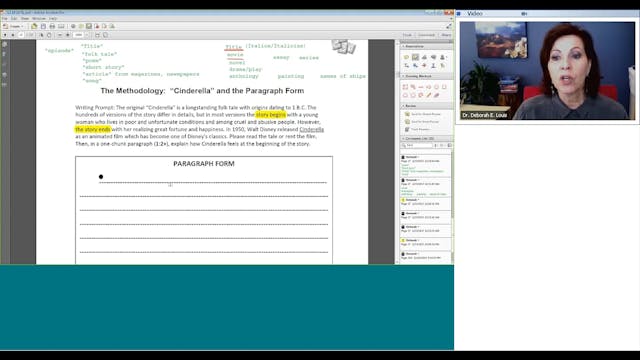
Task: Select the Line drawing markup tool
Action: 421,87
